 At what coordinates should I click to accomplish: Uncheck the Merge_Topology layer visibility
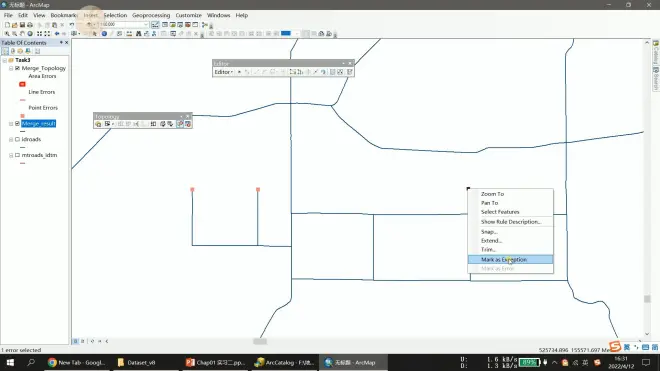coord(17,68)
